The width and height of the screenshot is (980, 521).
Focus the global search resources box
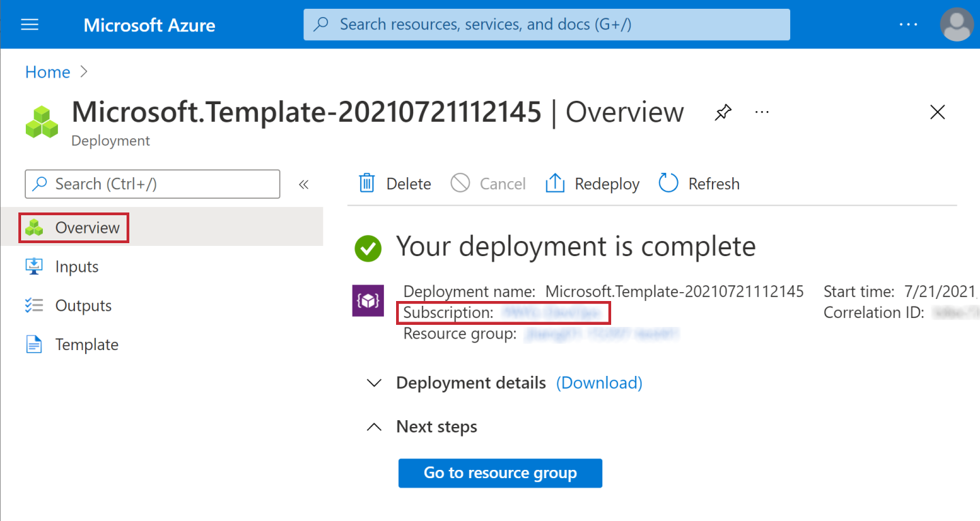tap(546, 25)
